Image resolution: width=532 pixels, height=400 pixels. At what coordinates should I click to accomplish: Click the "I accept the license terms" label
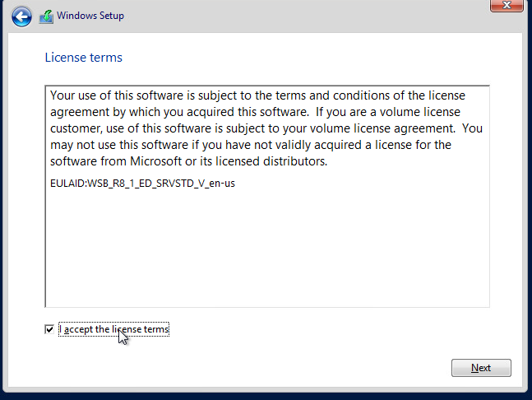113,329
